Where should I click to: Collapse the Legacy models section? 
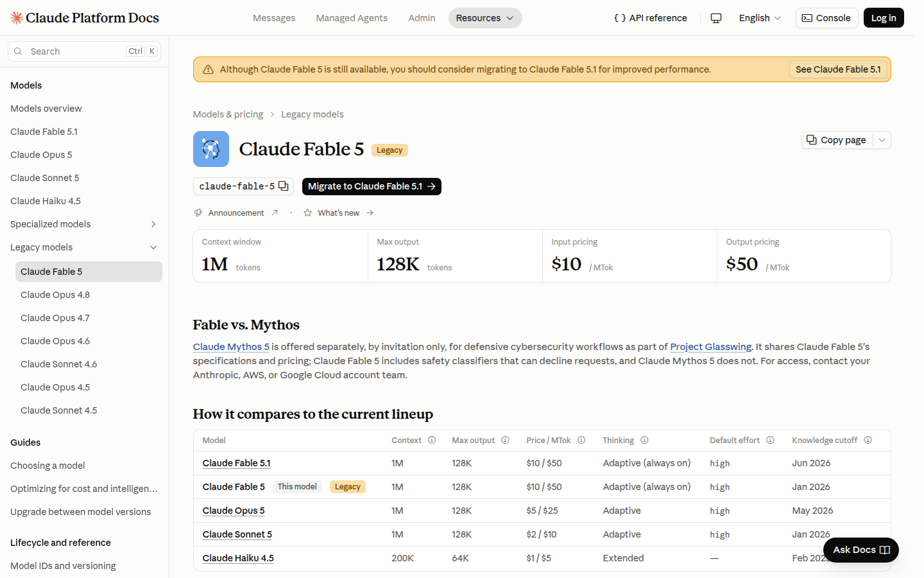(153, 247)
